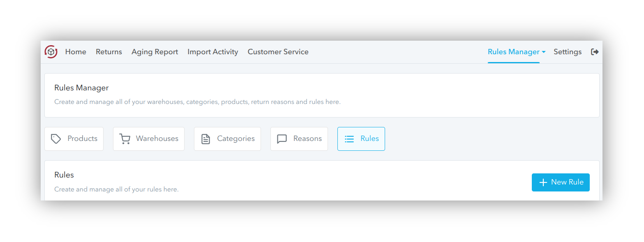Open the Aging Report page

155,52
